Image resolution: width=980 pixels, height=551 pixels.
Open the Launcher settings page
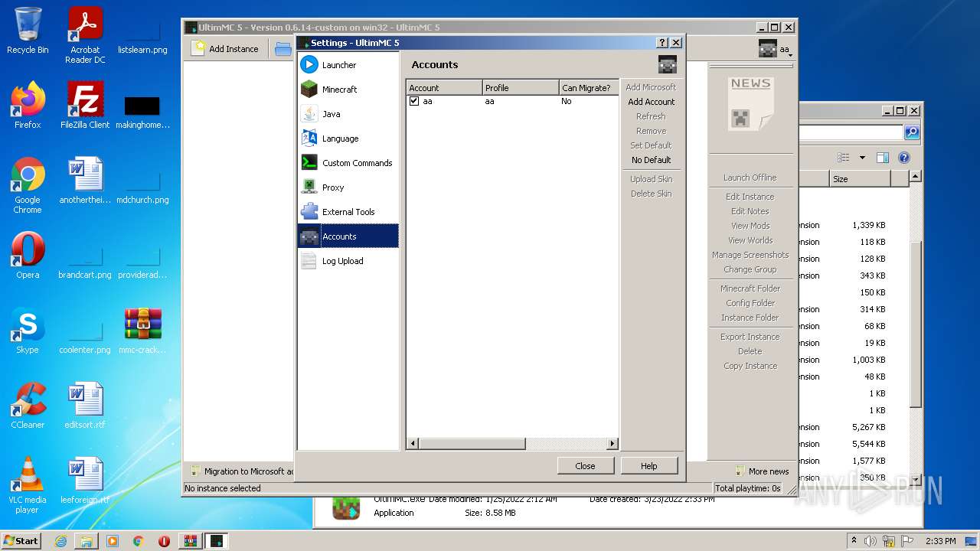(348, 65)
